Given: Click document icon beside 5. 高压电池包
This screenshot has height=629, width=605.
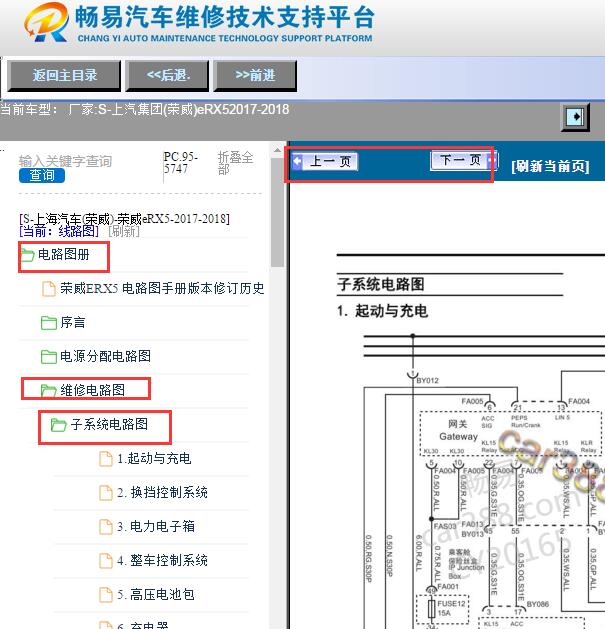Looking at the screenshot, I should 106,595.
